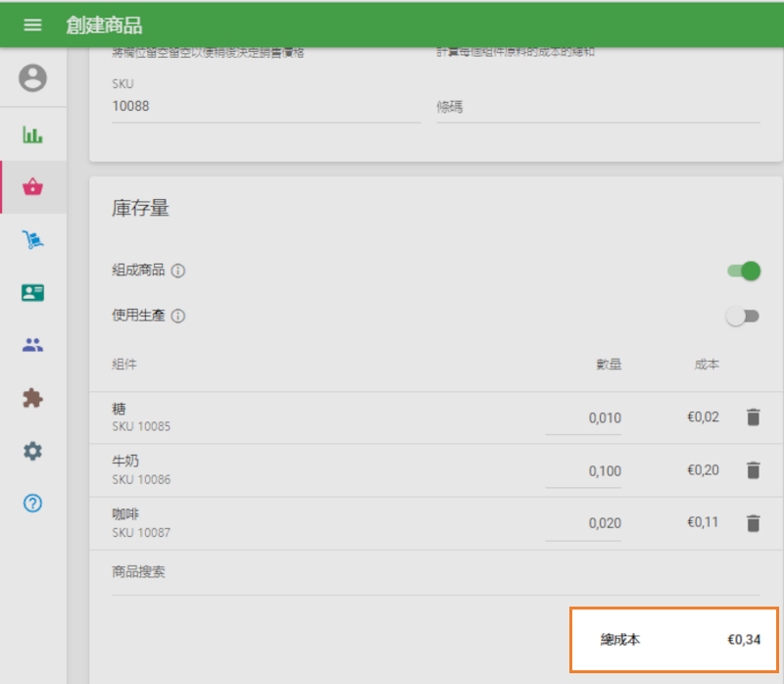Open the hamburger menu
The height and width of the screenshot is (684, 784).
pos(32,24)
